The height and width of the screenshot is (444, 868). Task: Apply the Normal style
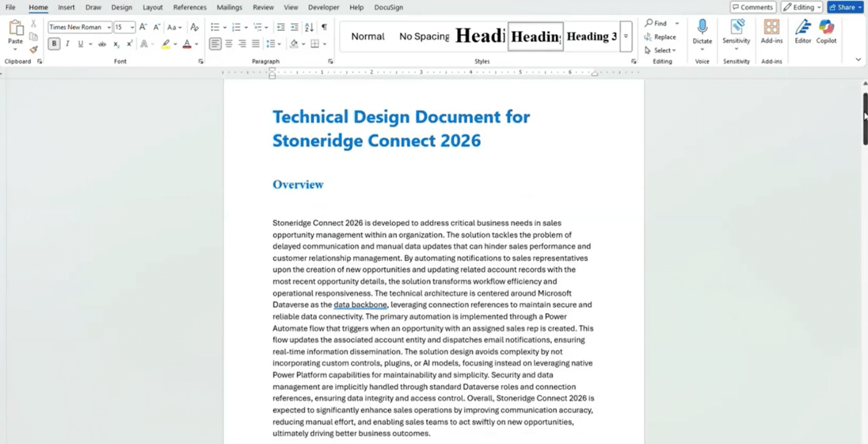click(x=368, y=36)
